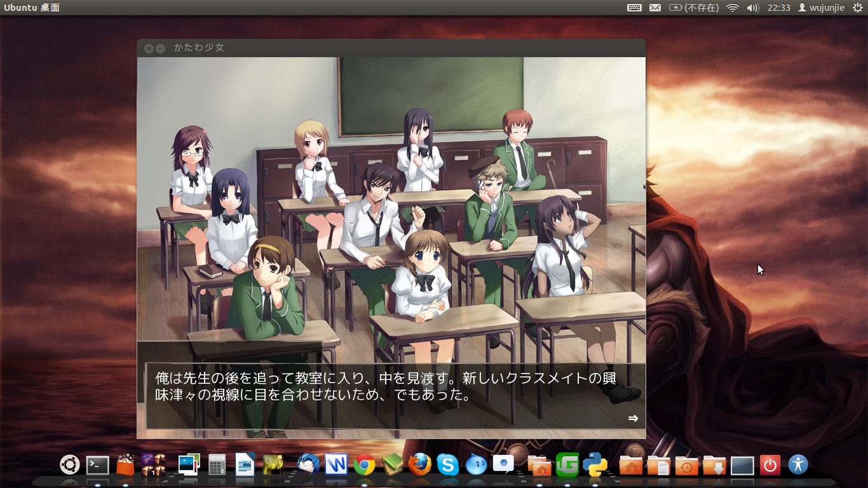Viewport: 868px width, 488px height.
Task: Open the four-picture game icon in dock
Action: click(153, 465)
